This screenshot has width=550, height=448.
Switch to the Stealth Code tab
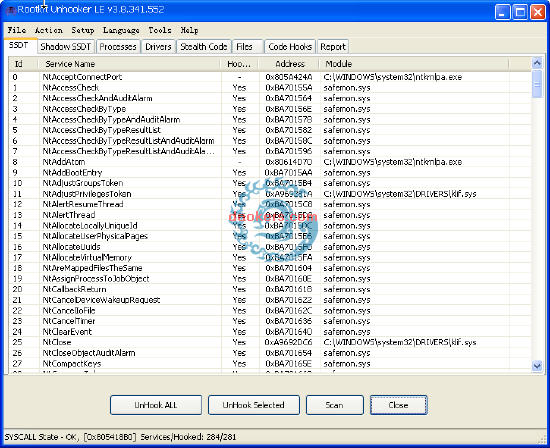pos(203,47)
